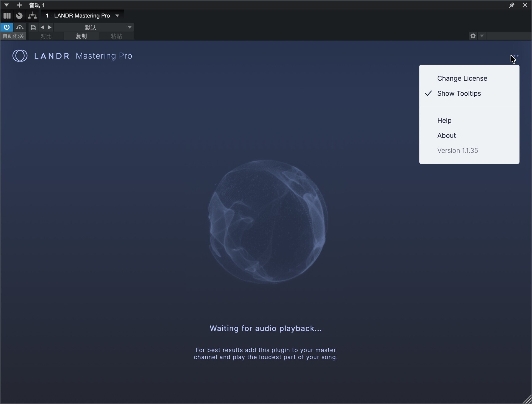Open the LANDR Mastering Pro plugin selector dropdown

(x=117, y=16)
